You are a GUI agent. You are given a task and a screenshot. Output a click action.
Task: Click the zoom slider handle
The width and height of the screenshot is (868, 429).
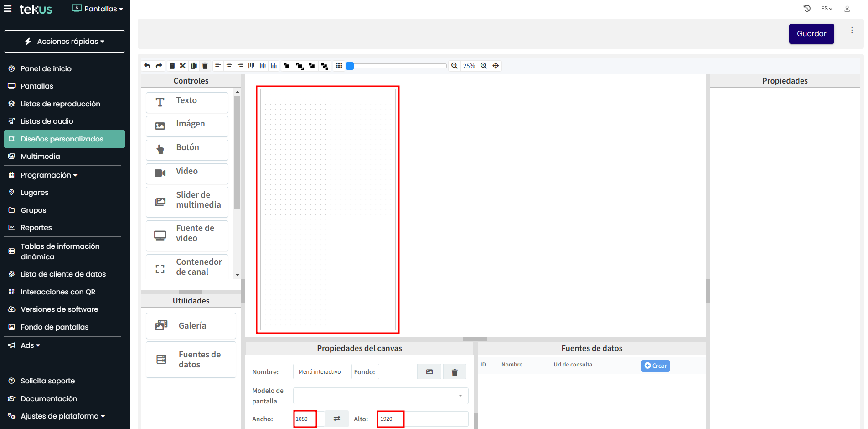pos(350,66)
